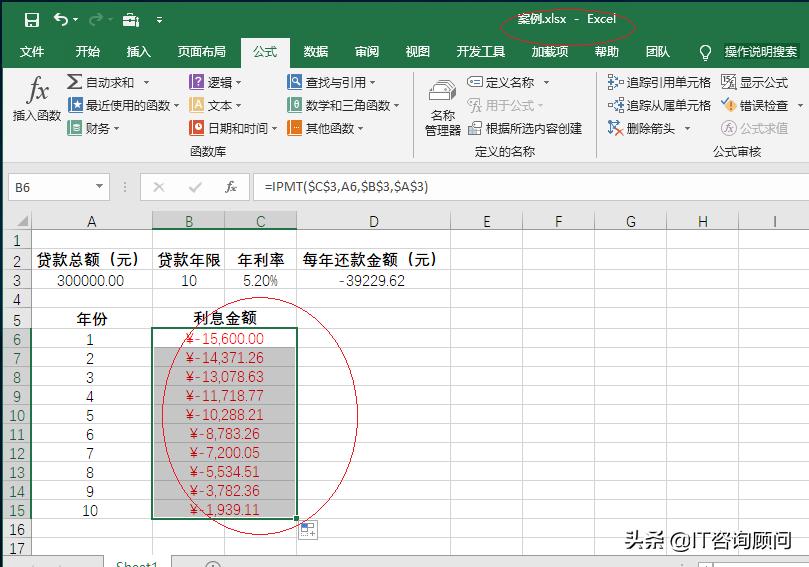Viewport: 809px width, 567px height.
Task: Click the briefcase quick access icon
Action: [x=131, y=20]
